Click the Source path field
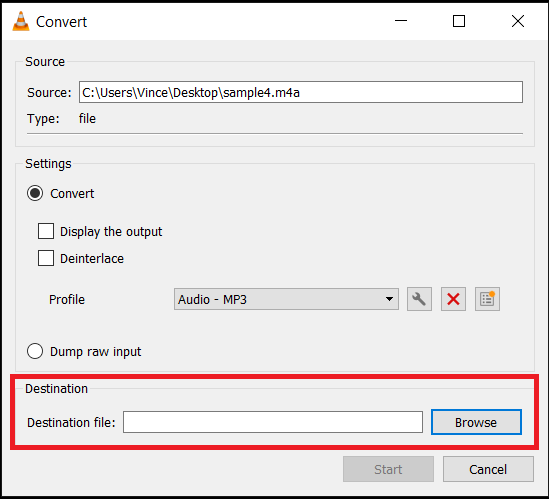The width and height of the screenshot is (549, 499). [301, 92]
